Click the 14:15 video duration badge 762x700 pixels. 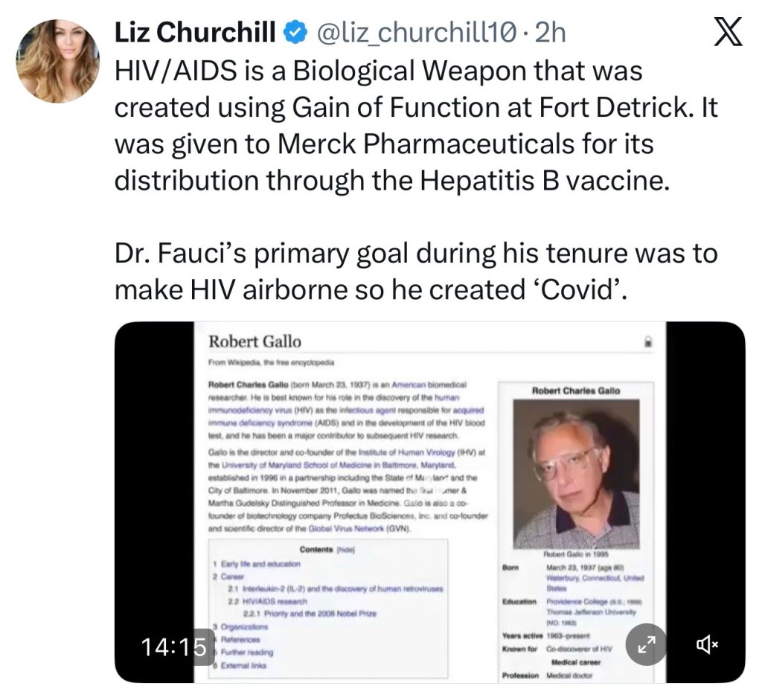(173, 646)
